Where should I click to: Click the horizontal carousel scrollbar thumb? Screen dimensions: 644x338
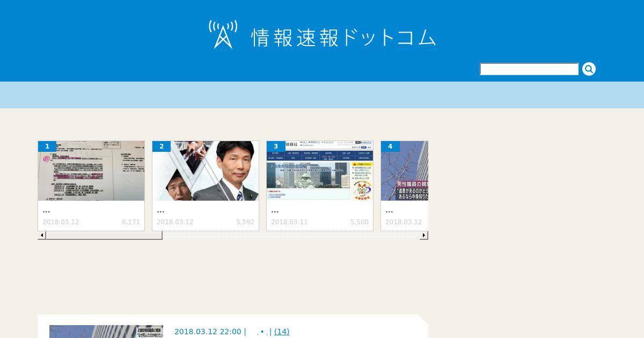tap(104, 236)
